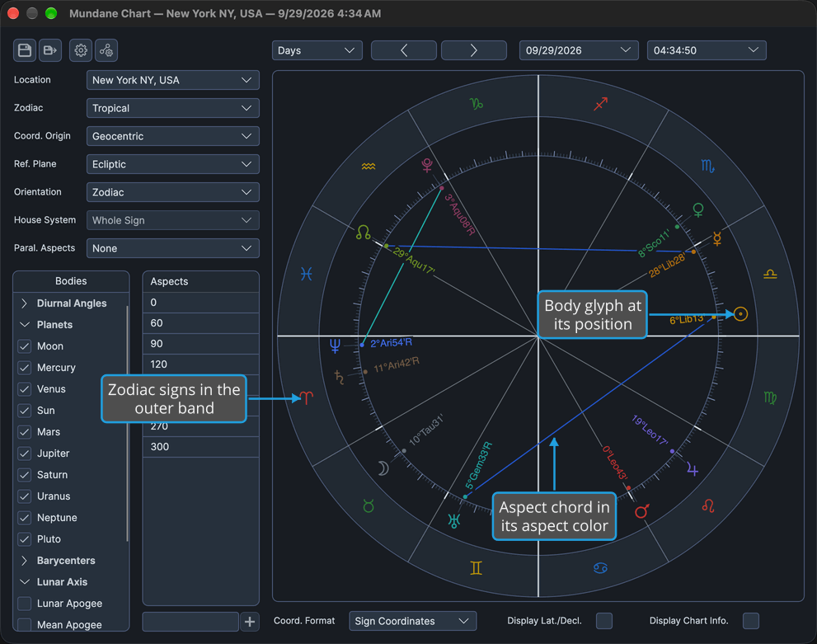
Task: Uncheck the Sun body checkbox
Action: point(25,410)
